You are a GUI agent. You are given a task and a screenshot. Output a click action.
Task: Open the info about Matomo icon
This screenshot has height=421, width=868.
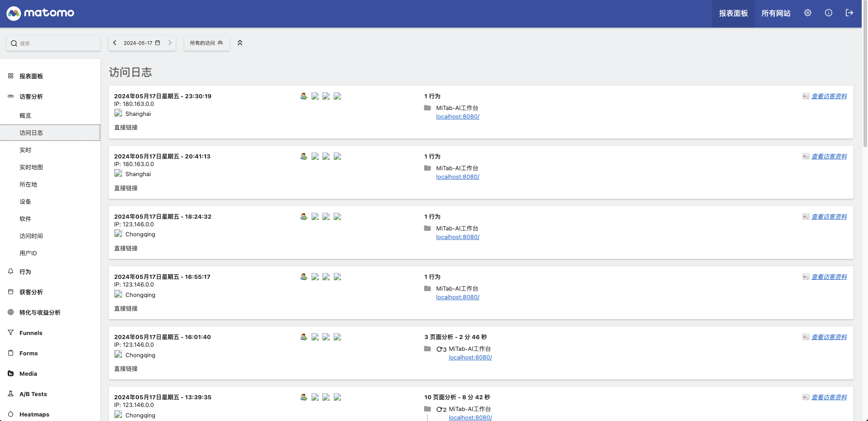[829, 13]
